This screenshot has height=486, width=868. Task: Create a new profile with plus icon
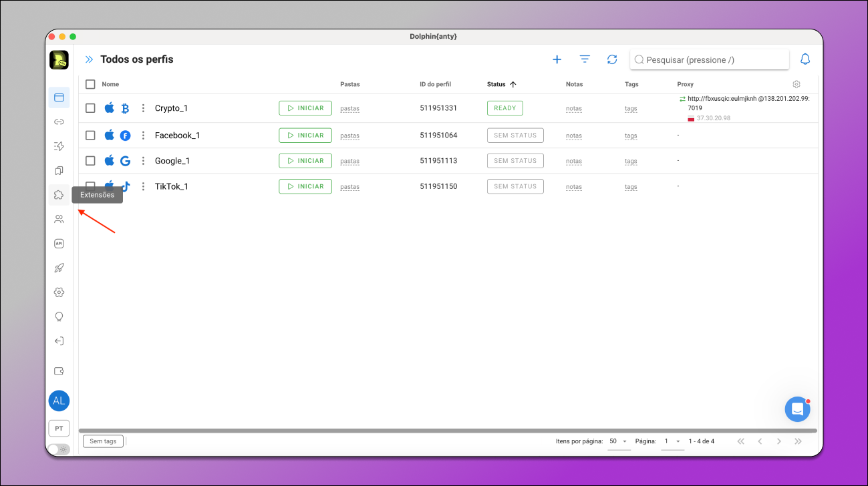point(557,59)
